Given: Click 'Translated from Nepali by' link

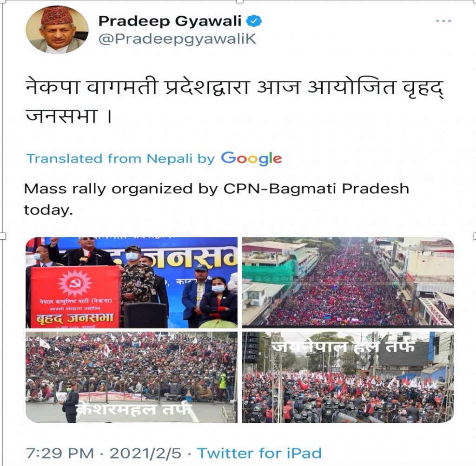Looking at the screenshot, I should pos(120,159).
